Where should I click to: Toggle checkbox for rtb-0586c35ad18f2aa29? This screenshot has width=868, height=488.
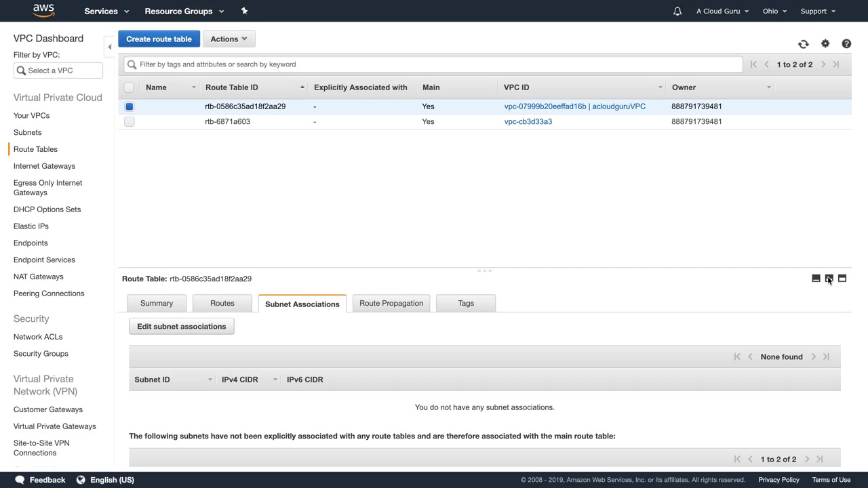(130, 106)
